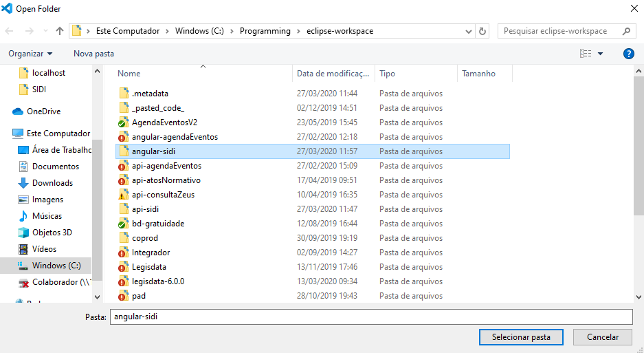The height and width of the screenshot is (353, 644).
Task: Open the view options dropdown arrow
Action: (x=600, y=54)
